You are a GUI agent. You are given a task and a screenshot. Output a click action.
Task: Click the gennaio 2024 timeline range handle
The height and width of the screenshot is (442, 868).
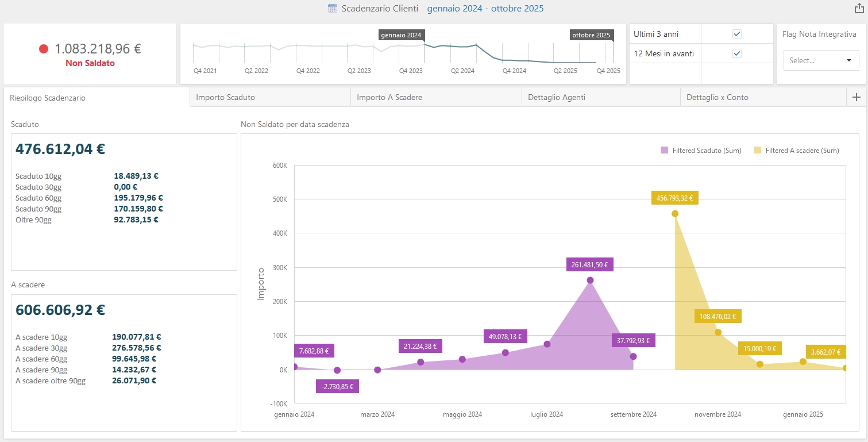[401, 35]
